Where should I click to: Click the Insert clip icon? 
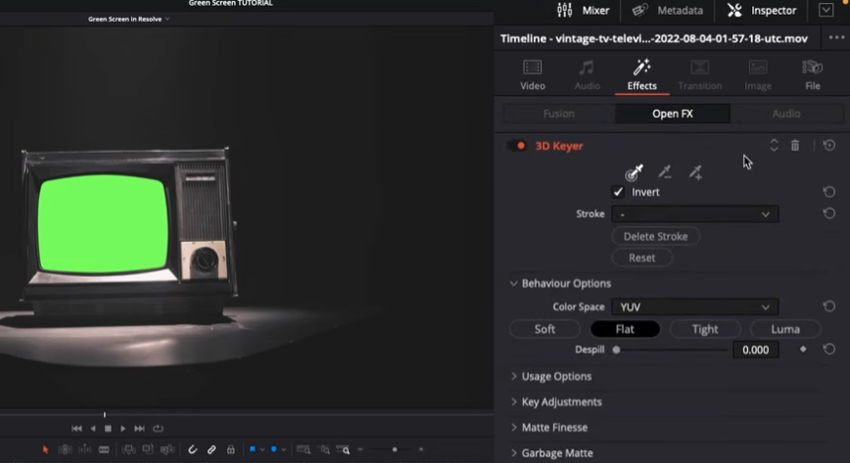pyautogui.click(x=128, y=449)
